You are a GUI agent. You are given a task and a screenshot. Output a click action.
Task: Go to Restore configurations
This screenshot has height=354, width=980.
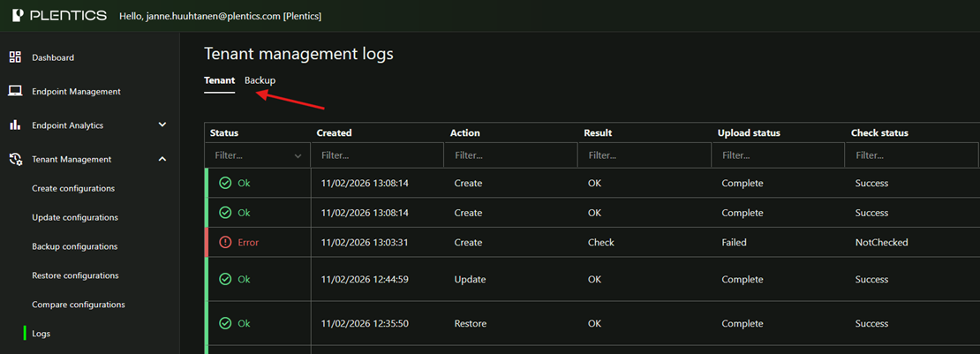[75, 275]
